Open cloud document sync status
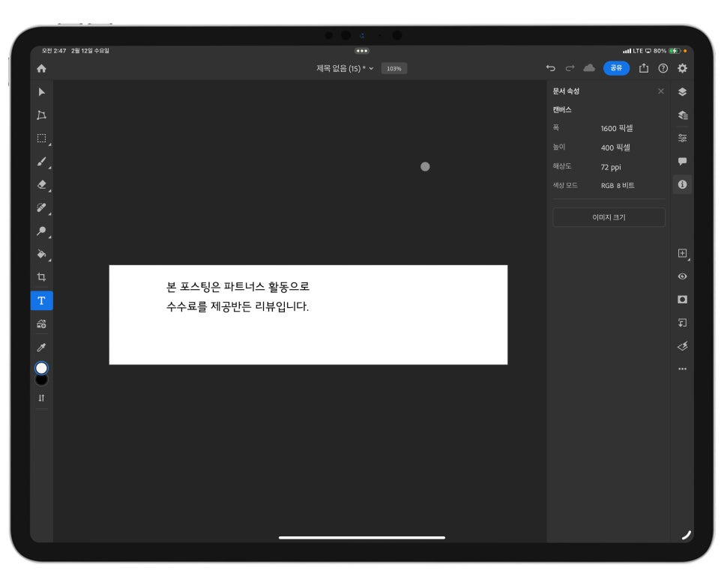 pos(589,68)
